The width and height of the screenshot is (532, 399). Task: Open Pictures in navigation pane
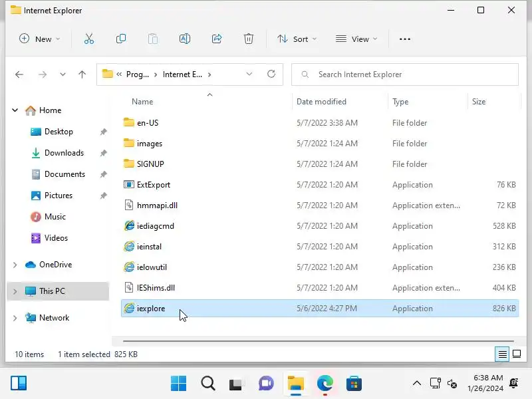[x=59, y=196]
